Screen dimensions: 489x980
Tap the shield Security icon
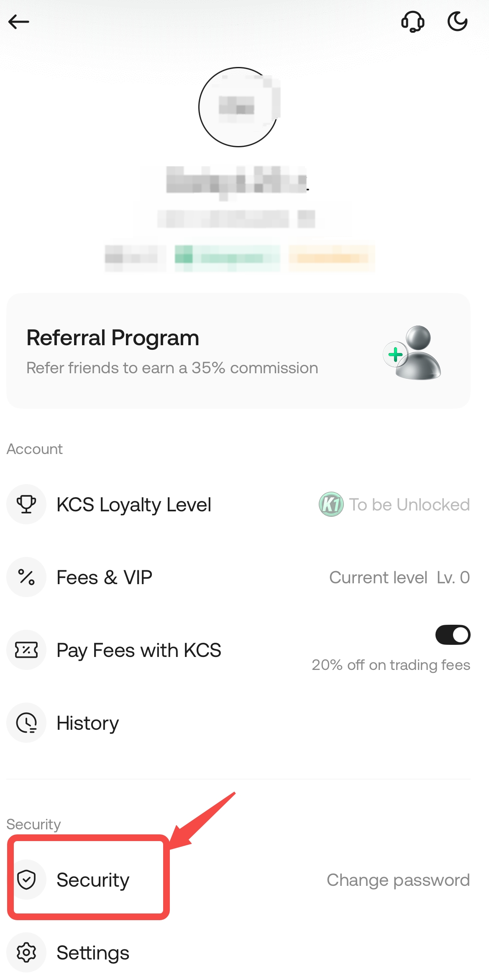pos(26,879)
